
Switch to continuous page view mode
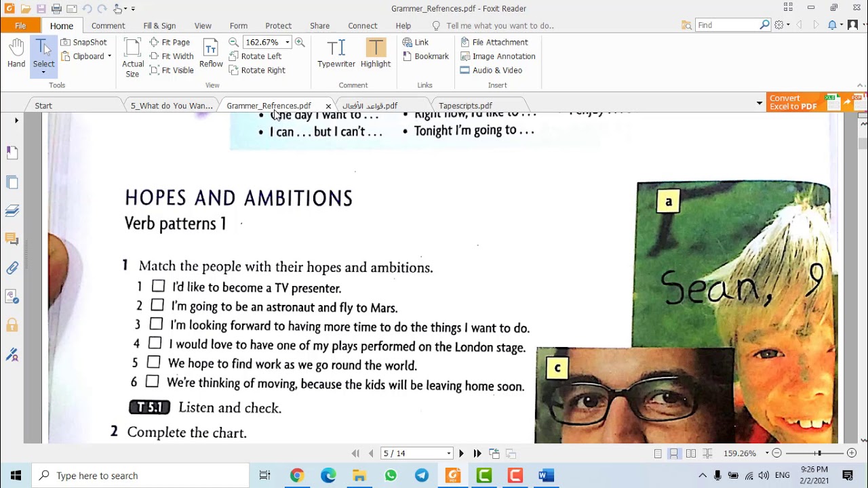(674, 453)
